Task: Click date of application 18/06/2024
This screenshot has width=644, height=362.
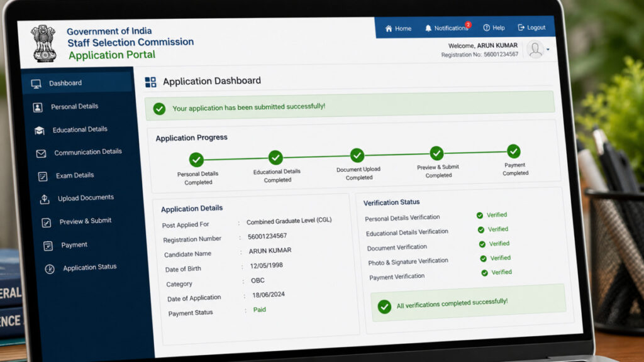Action: click(268, 295)
